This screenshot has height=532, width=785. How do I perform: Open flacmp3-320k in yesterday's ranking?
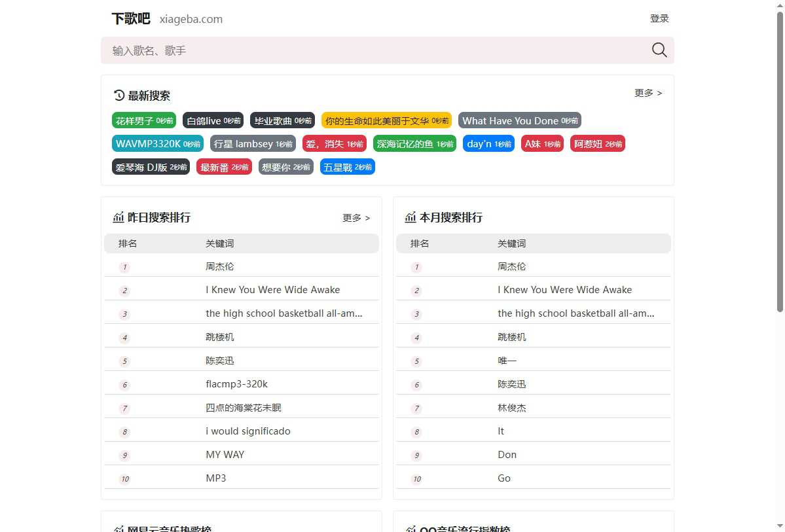point(237,384)
